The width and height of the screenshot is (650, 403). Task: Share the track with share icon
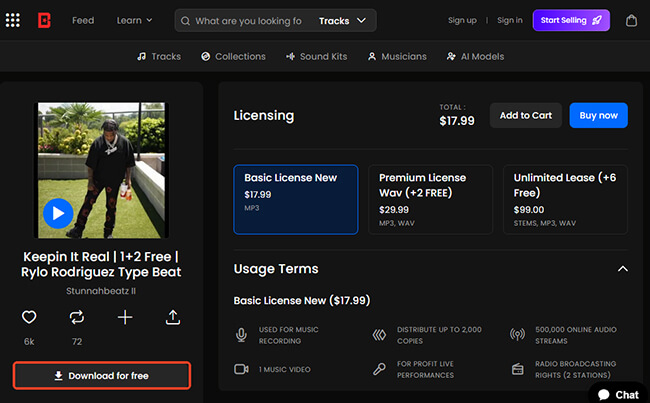coord(173,318)
